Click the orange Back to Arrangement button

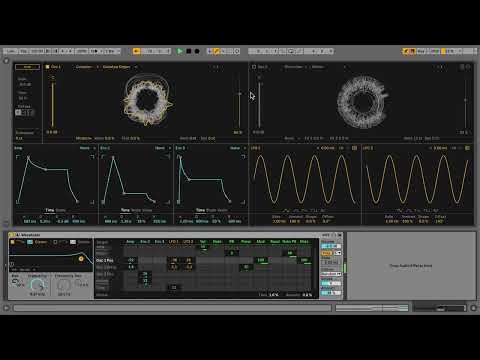coord(136,51)
